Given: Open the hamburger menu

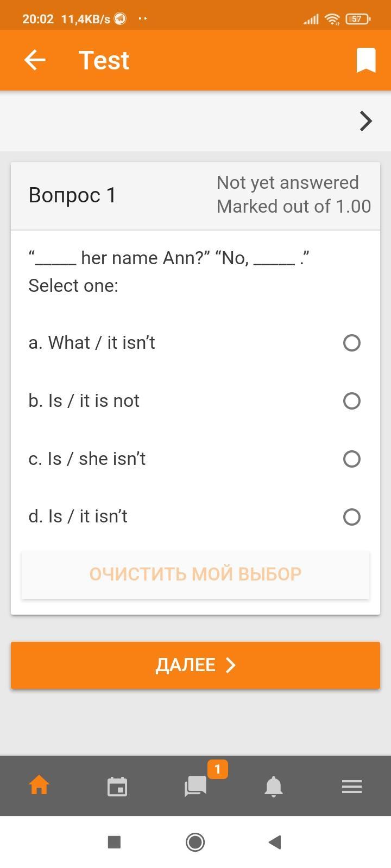Looking at the screenshot, I should [x=352, y=786].
